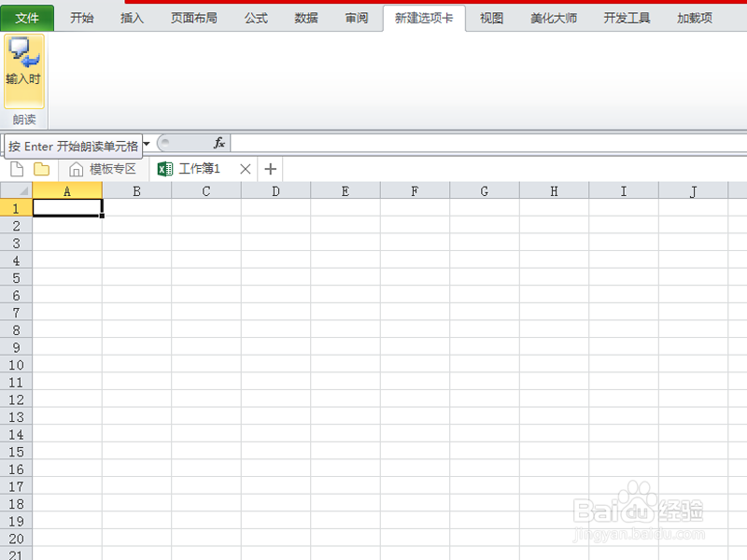This screenshot has width=747, height=560.
Task: Select column I header
Action: pos(624,191)
